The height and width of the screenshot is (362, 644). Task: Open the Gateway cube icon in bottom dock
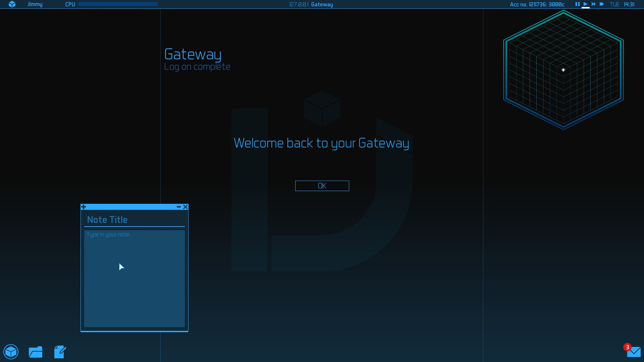(11, 352)
